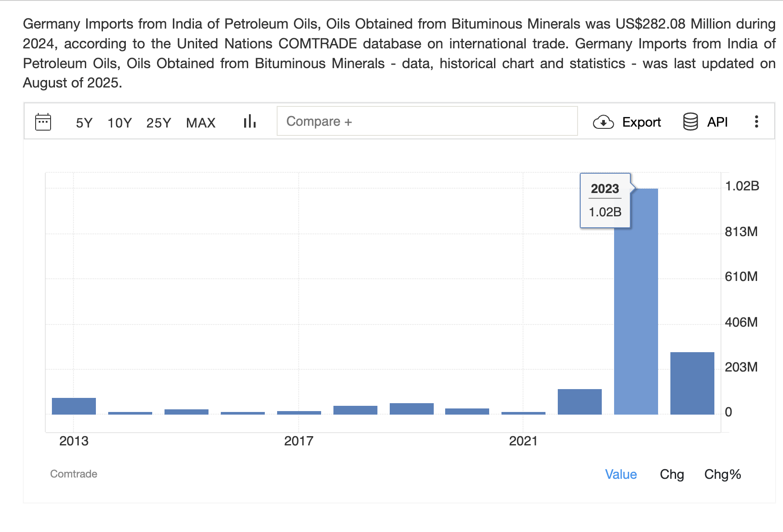Image resolution: width=783 pixels, height=532 pixels.
Task: Click the Export cloud download icon
Action: click(x=604, y=122)
